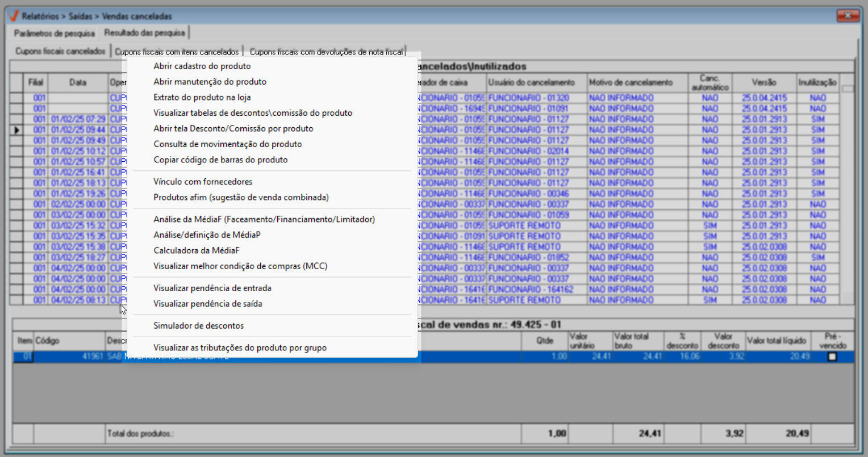Open Extrato do produto na loja
The height and width of the screenshot is (457, 868).
[202, 98]
